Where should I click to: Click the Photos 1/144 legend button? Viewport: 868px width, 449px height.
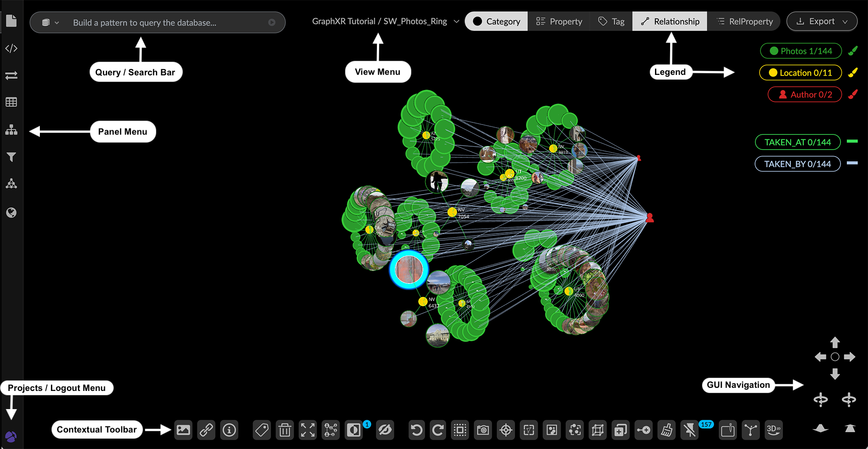801,51
